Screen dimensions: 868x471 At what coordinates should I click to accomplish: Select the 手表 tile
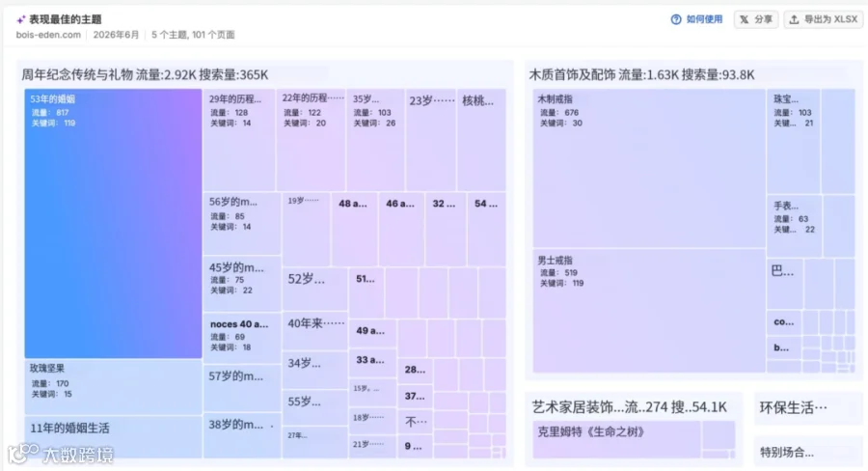(794, 226)
